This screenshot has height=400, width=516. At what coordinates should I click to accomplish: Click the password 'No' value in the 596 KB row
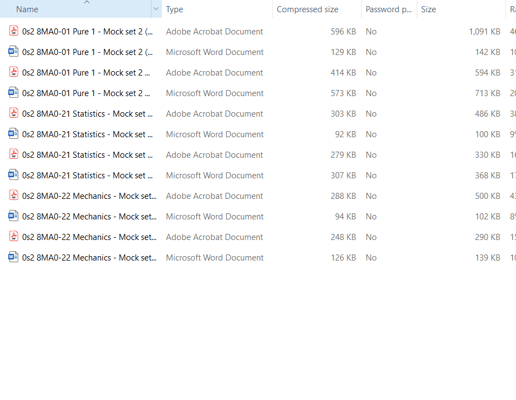click(x=371, y=32)
